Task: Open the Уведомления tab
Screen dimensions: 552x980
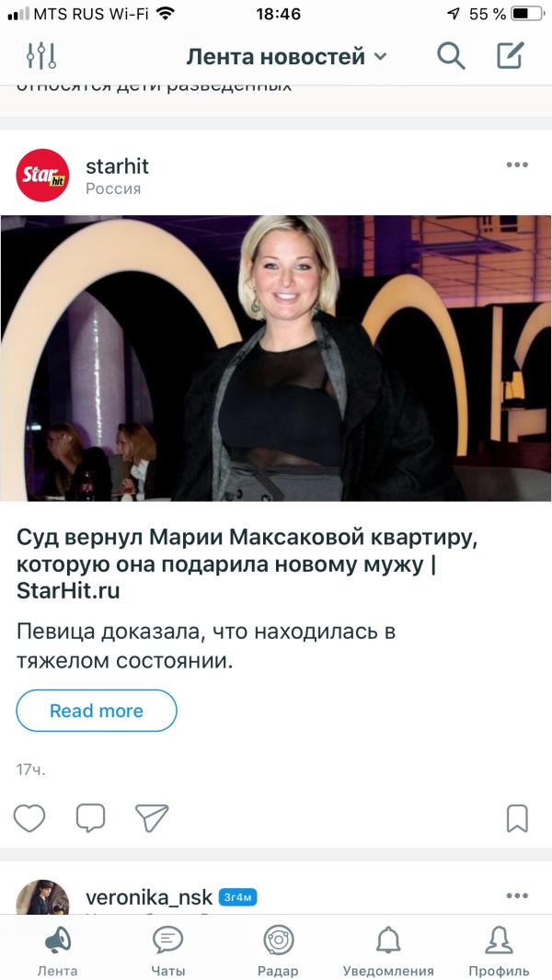Action: pyautogui.click(x=388, y=952)
